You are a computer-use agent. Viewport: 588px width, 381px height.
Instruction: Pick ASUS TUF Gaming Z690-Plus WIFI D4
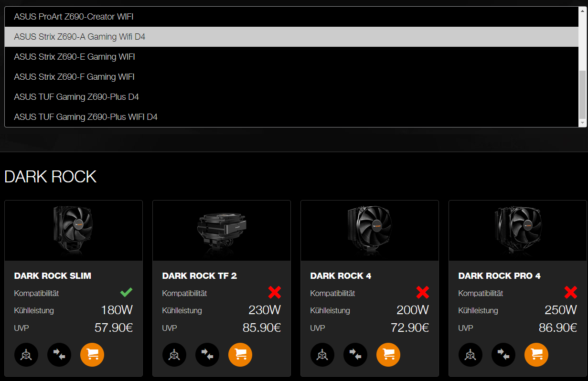291,117
